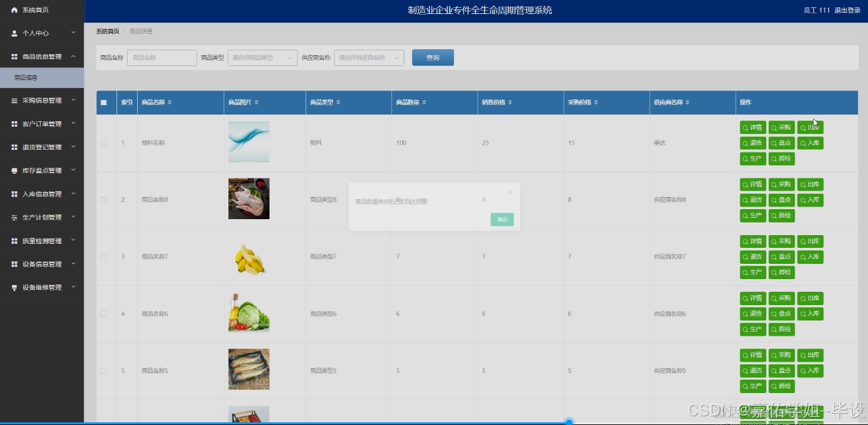Image resolution: width=868 pixels, height=425 pixels.
Task: Sort by 商品类型 using header arrows
Action: coord(338,103)
